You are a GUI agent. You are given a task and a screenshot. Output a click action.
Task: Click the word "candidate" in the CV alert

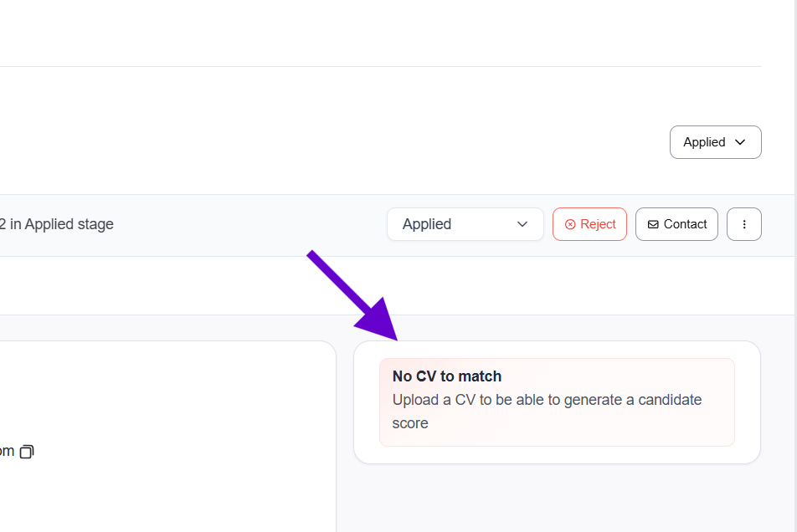pos(670,400)
